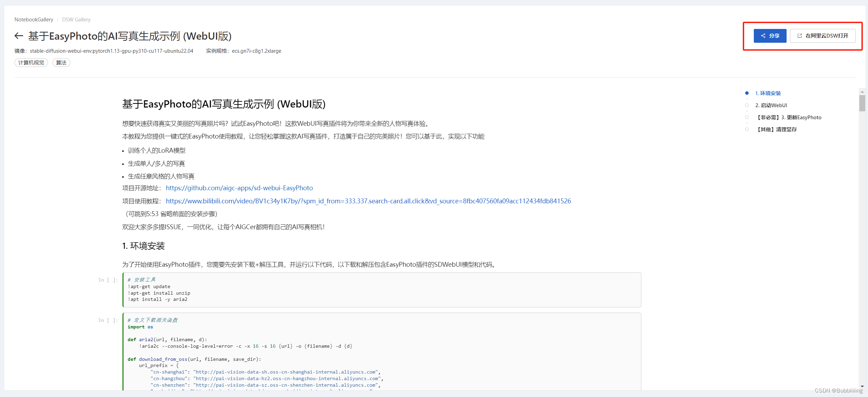Click the vertical scrollbar thumb
The width and height of the screenshot is (868, 397).
click(862, 103)
